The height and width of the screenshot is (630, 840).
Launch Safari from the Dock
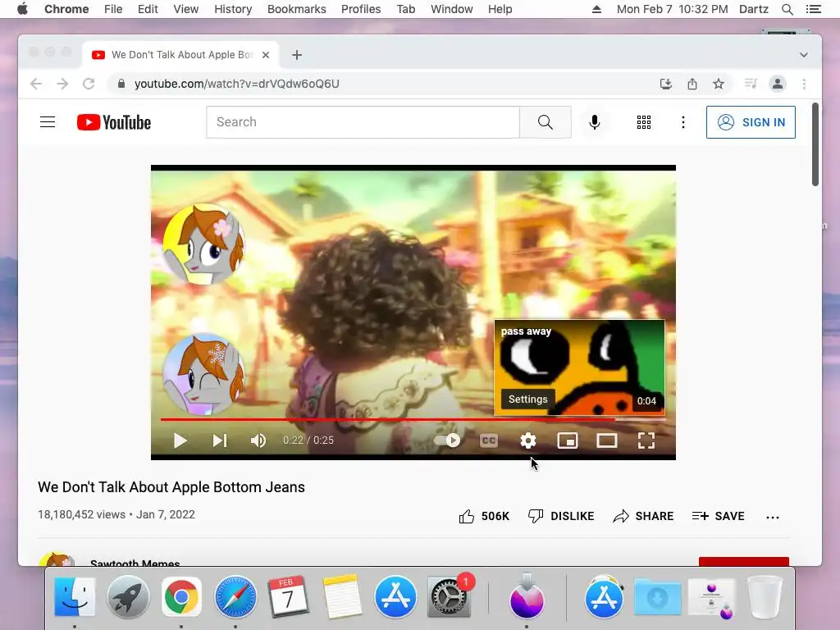click(235, 597)
